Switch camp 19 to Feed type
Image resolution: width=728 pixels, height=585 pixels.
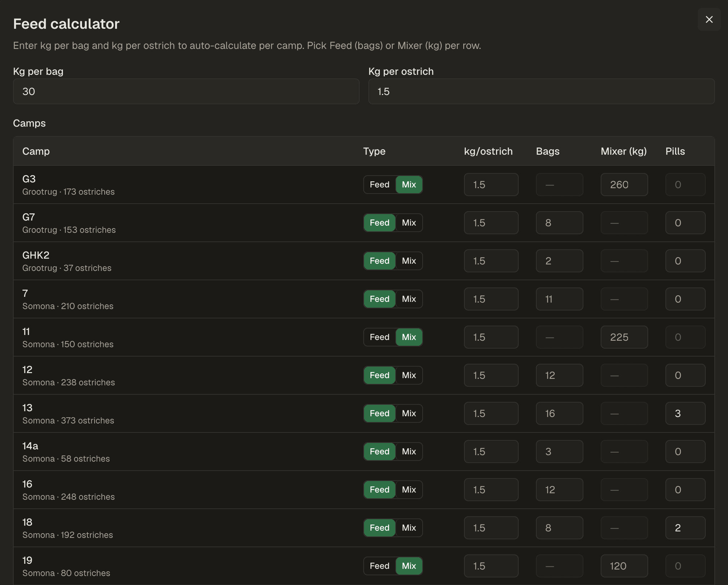pos(379,566)
